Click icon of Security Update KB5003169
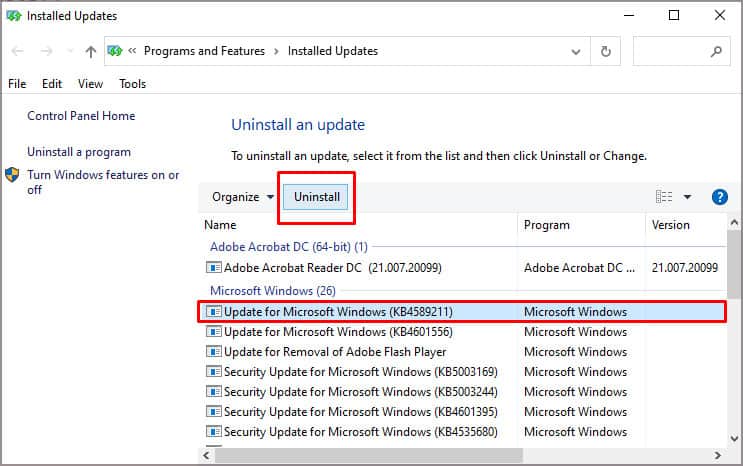The width and height of the screenshot is (743, 466). [x=213, y=372]
